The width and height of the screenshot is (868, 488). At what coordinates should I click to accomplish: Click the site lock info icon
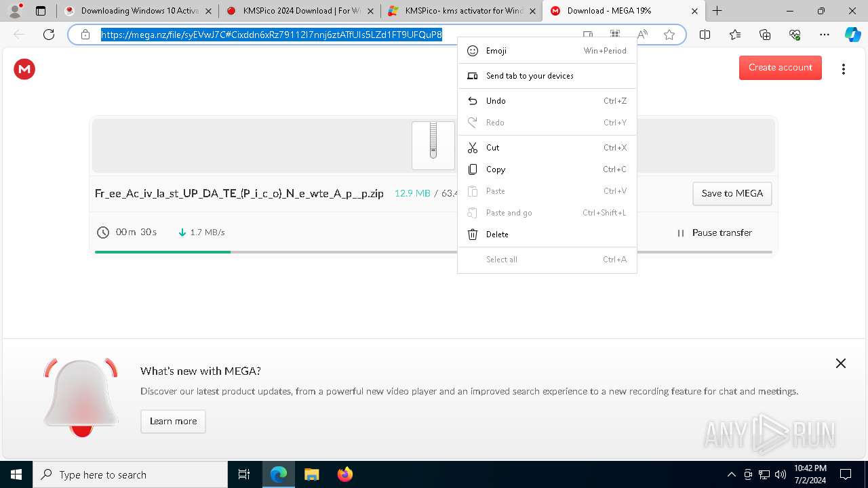pos(85,35)
